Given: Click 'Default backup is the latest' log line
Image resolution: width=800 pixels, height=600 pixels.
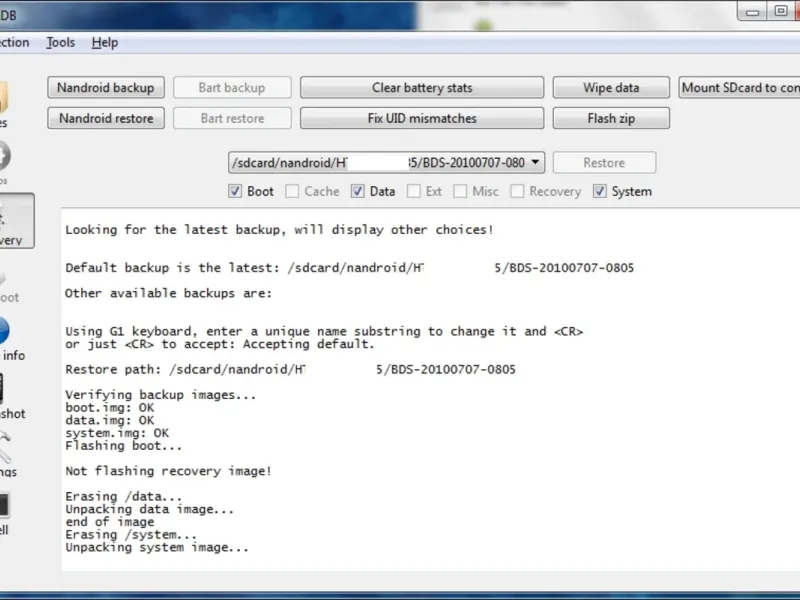Looking at the screenshot, I should 349,268.
